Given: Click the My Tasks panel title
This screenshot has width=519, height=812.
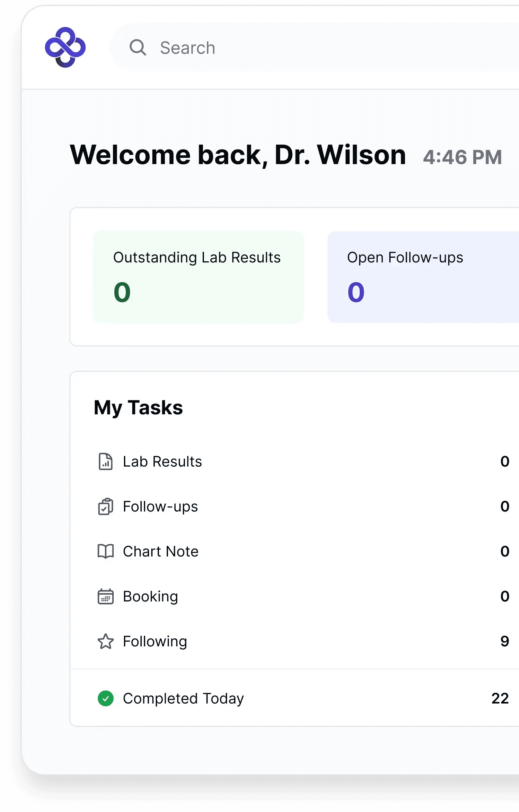Looking at the screenshot, I should (x=138, y=408).
